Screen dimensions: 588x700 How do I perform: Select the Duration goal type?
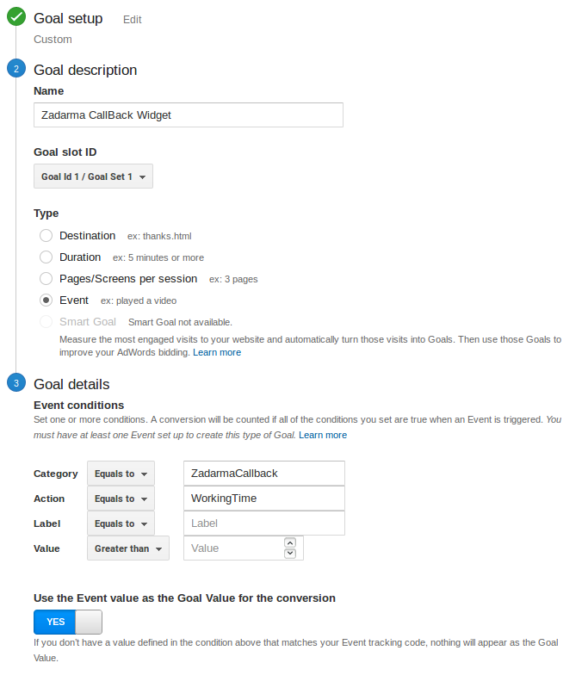pos(46,257)
